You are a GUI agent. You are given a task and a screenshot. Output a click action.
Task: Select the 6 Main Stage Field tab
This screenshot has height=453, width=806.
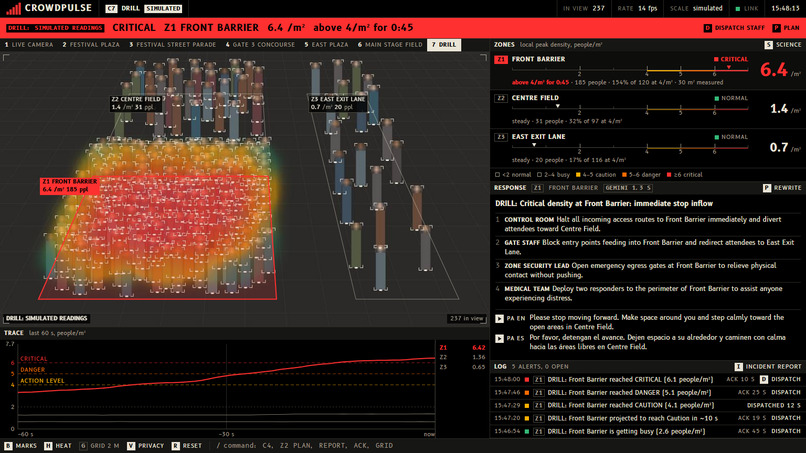[x=390, y=45]
